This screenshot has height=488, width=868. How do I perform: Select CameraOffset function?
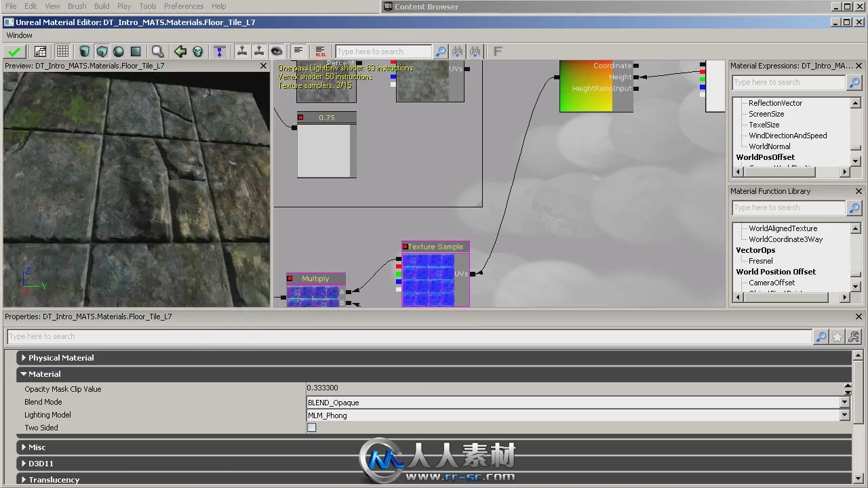772,283
